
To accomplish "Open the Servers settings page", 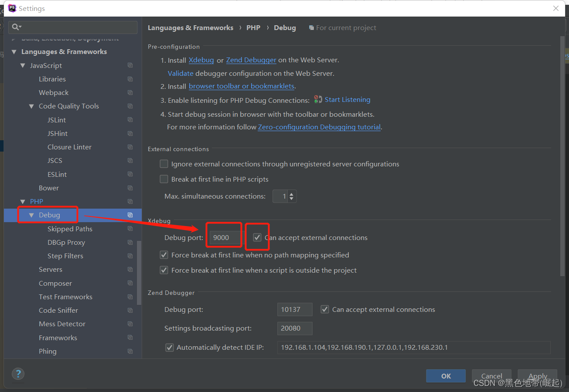I will click(51, 269).
